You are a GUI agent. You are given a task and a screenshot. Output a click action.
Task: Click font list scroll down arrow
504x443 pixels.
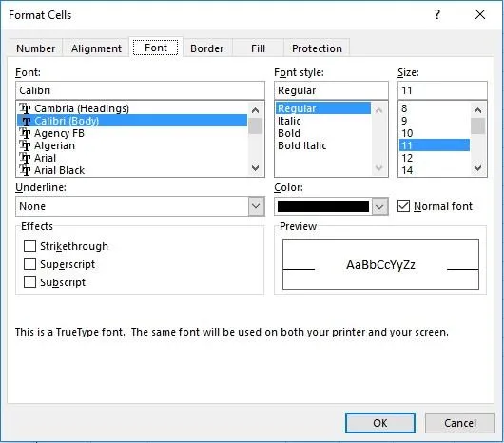coord(255,167)
